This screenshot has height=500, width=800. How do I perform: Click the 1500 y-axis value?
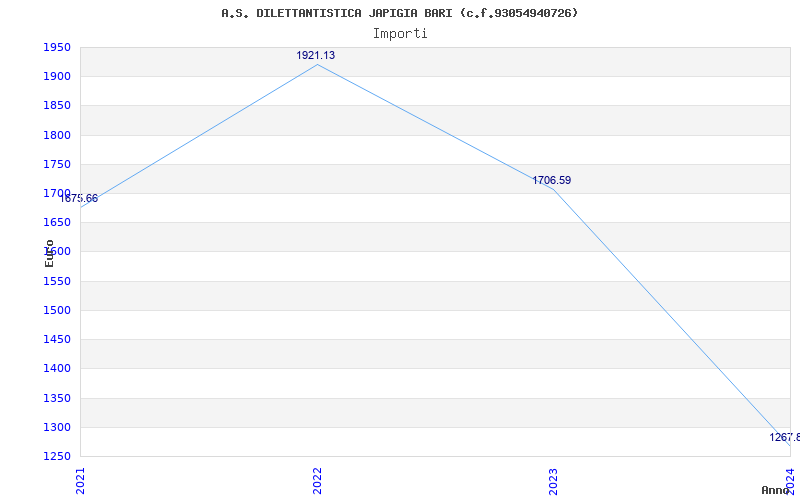coord(57,310)
